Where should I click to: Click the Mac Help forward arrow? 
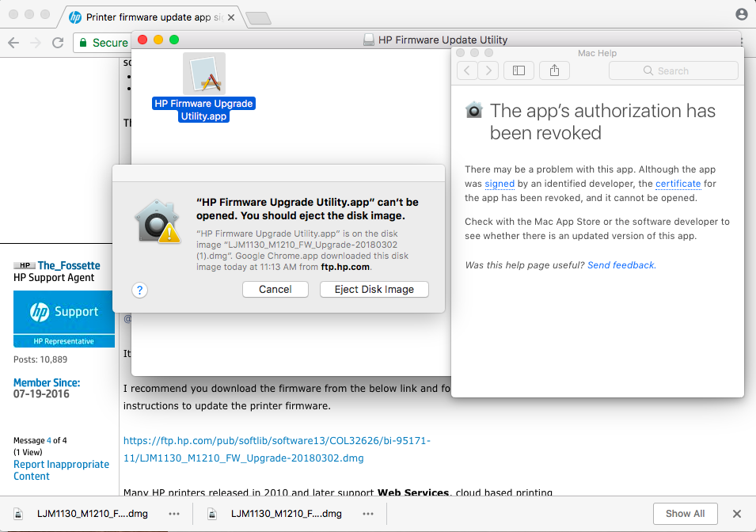pyautogui.click(x=488, y=70)
